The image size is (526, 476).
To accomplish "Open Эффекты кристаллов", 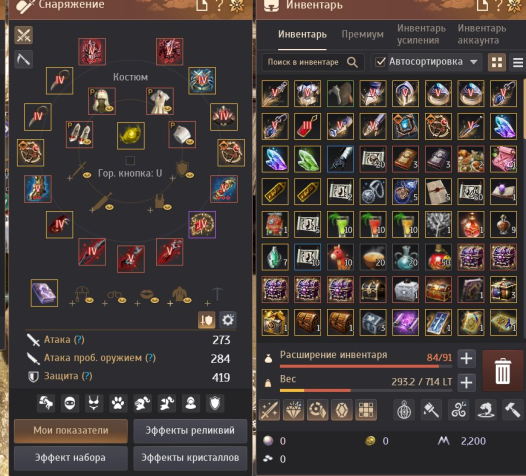I will pos(190,458).
